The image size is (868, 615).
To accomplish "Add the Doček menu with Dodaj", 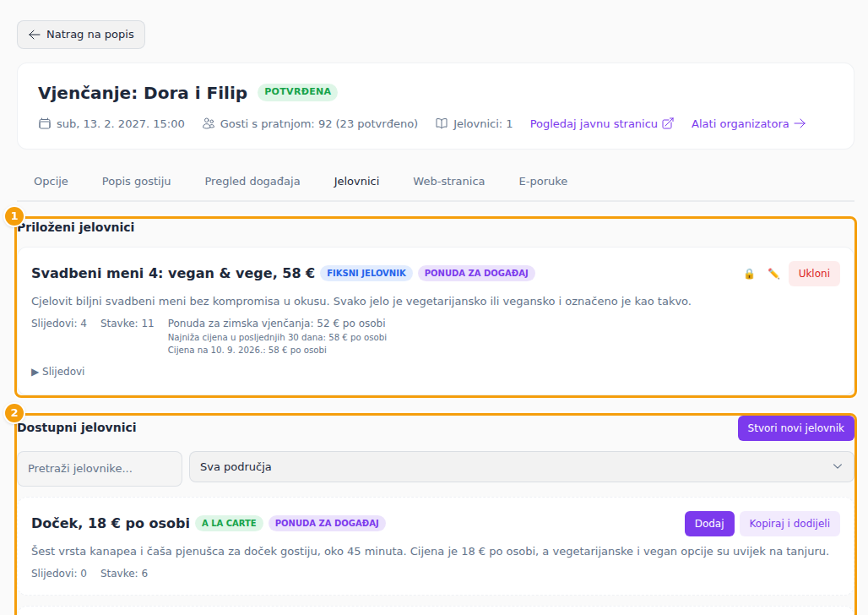I will pos(709,524).
